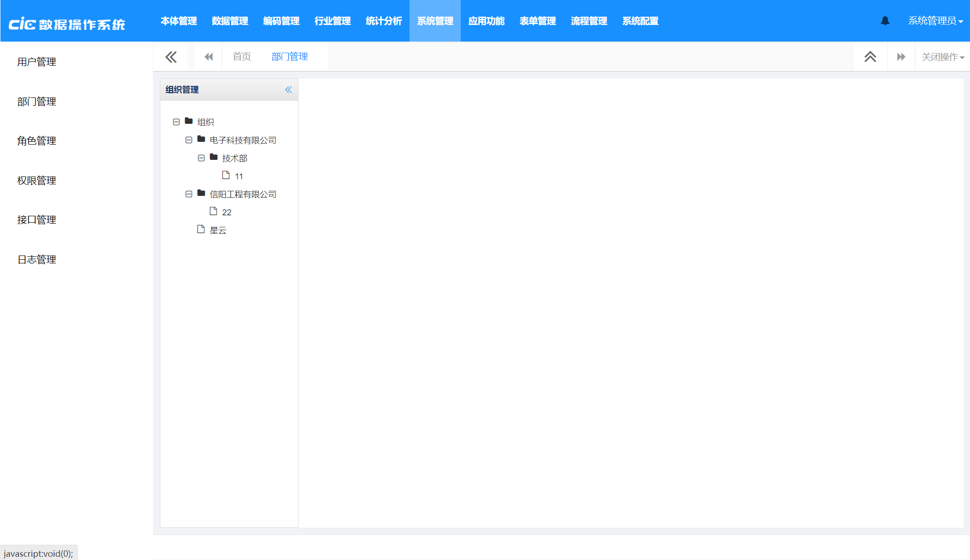Open the 系统管理员 user dropdown

(935, 21)
